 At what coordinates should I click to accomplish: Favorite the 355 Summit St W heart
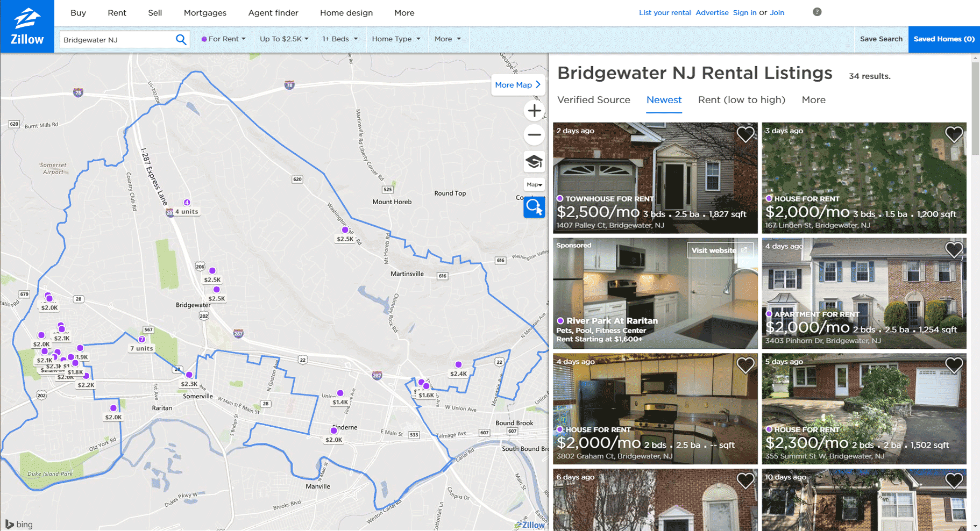tap(954, 365)
